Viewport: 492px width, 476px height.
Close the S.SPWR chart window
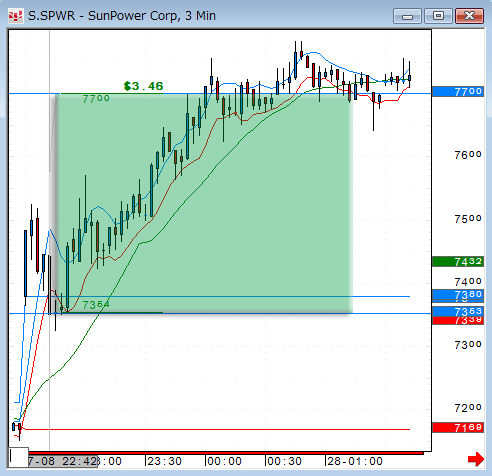pos(469,16)
